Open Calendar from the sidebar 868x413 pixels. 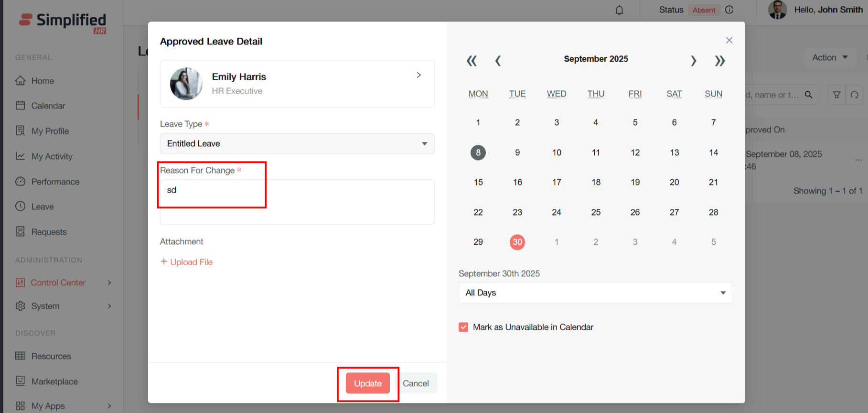pyautogui.click(x=48, y=106)
